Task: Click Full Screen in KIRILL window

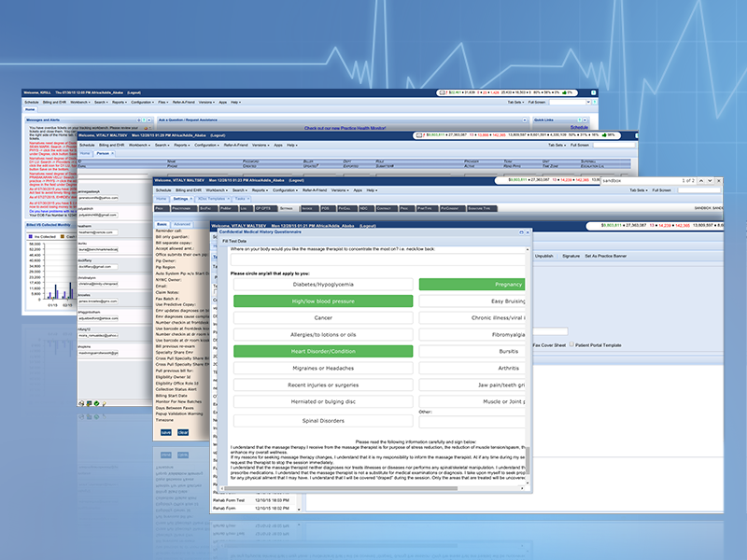Action: (536, 102)
